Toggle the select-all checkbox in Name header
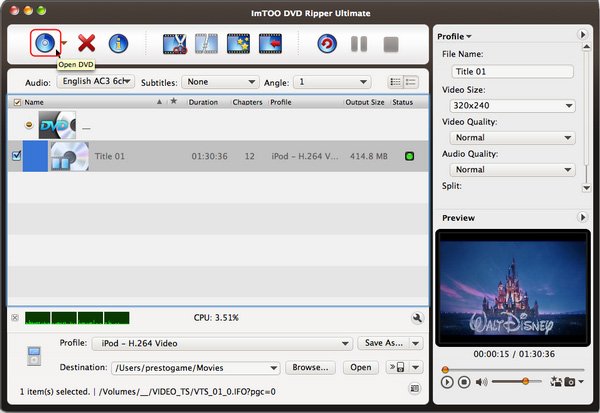 point(17,102)
